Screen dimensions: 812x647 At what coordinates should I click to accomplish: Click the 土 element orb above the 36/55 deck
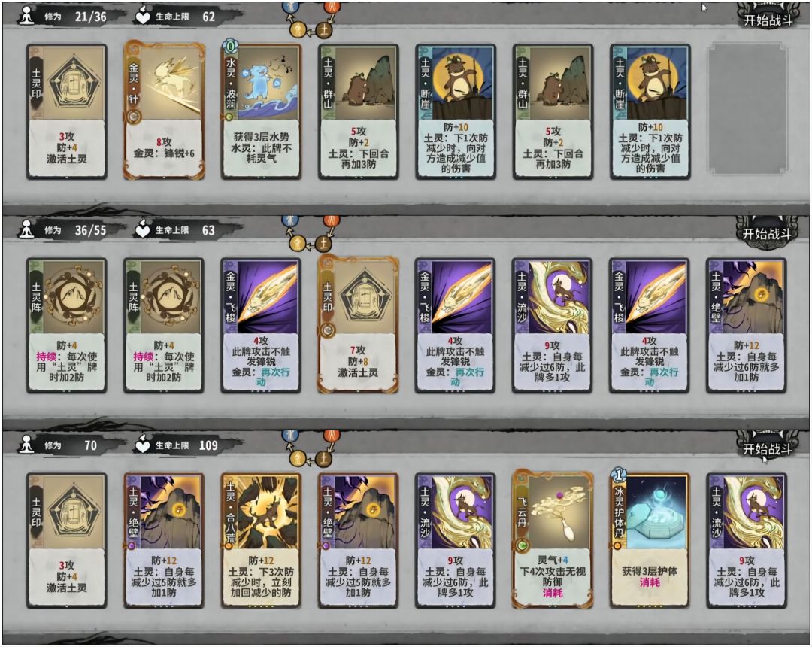point(323,243)
